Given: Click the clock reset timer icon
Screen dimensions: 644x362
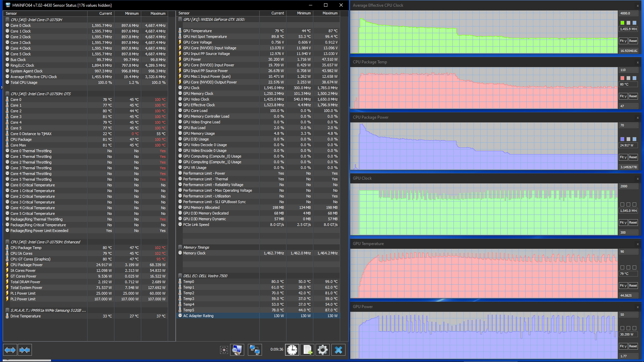Looking at the screenshot, I should point(292,350).
